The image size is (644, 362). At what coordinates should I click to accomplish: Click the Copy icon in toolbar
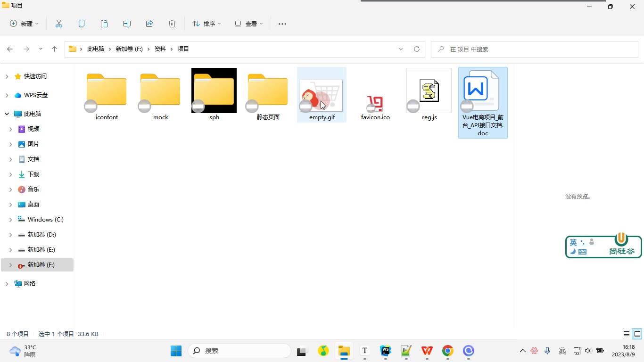pos(82,24)
